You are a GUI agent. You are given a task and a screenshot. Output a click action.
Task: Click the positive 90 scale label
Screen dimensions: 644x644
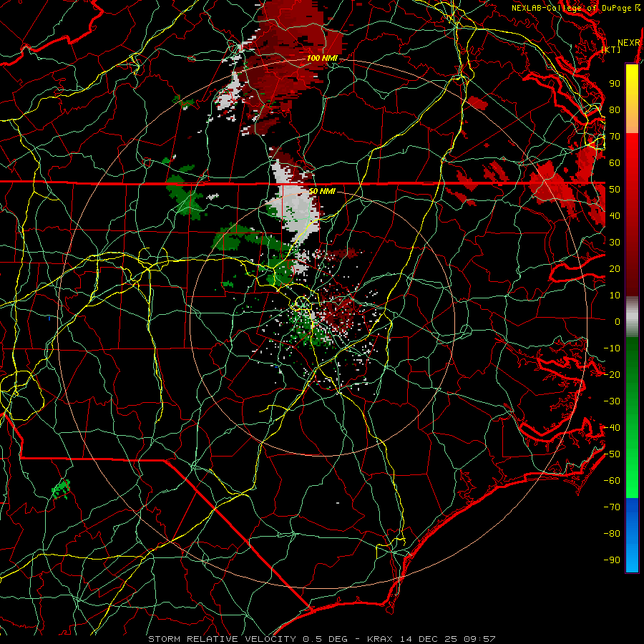pos(615,84)
